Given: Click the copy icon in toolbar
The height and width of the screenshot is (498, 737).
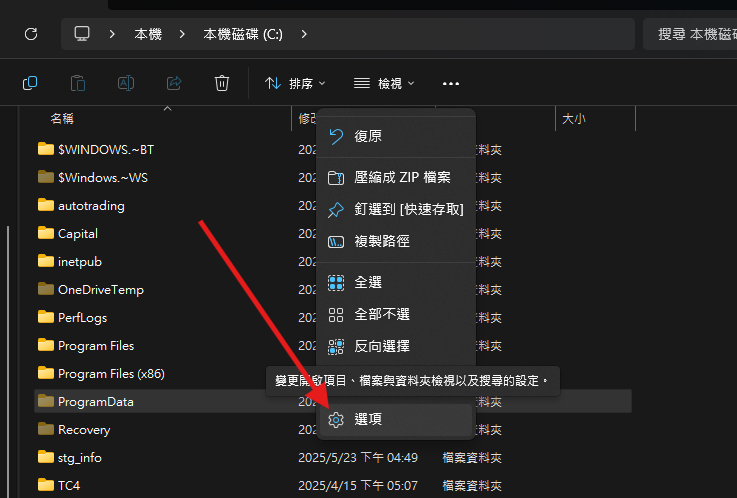Looking at the screenshot, I should pyautogui.click(x=31, y=83).
